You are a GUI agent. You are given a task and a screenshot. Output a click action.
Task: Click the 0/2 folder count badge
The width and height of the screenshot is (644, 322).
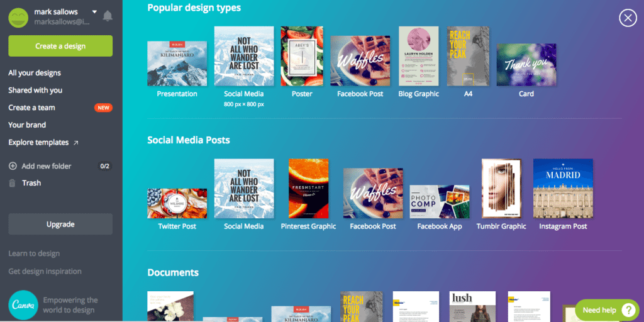[105, 166]
